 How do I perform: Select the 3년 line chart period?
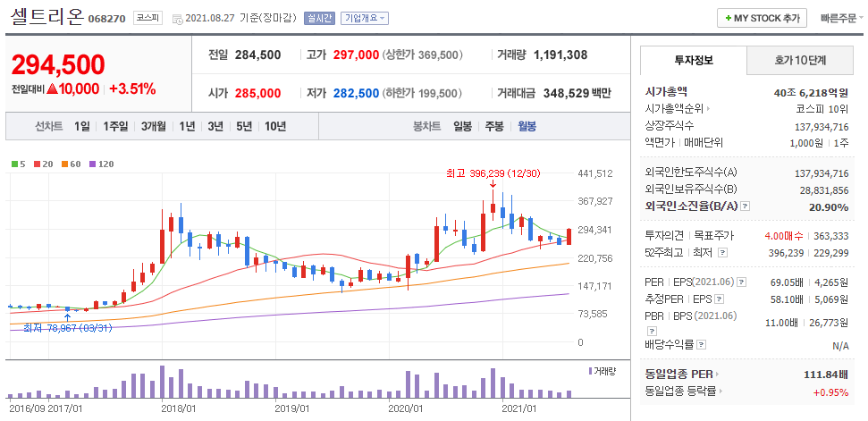(215, 126)
